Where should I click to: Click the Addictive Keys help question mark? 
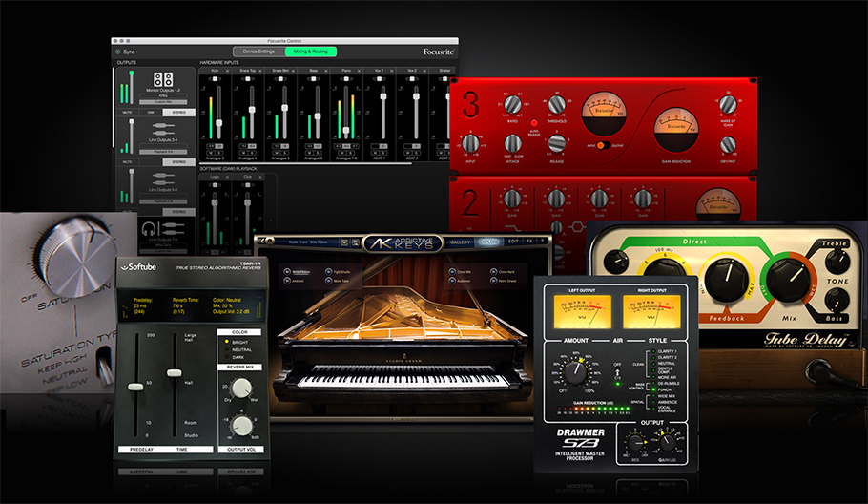(x=543, y=241)
